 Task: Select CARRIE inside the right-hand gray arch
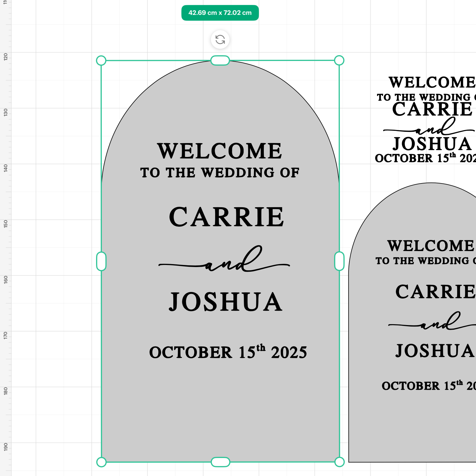[435, 292]
